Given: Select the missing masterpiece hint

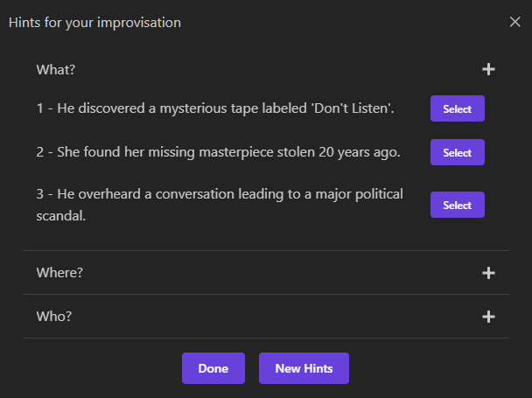Looking at the screenshot, I should click(457, 152).
